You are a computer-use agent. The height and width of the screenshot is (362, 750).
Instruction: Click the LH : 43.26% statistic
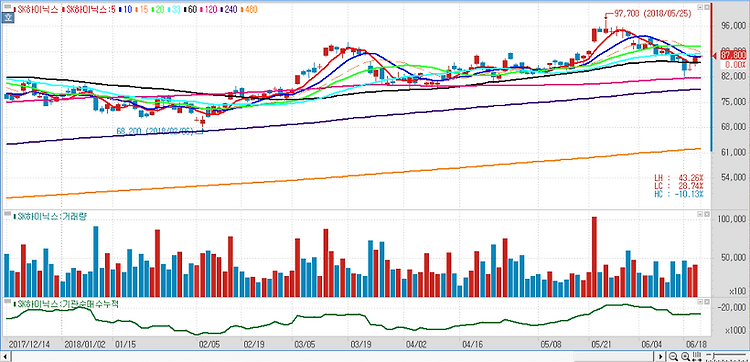tap(679, 177)
